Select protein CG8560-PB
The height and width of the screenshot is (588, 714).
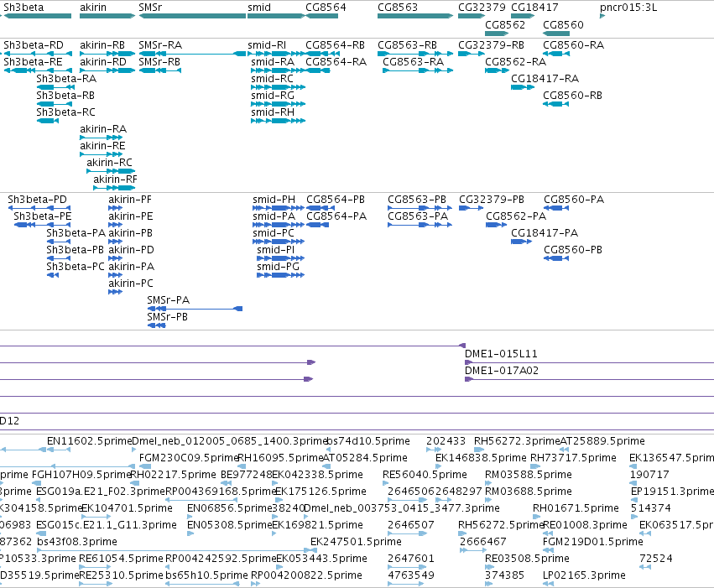click(x=573, y=249)
